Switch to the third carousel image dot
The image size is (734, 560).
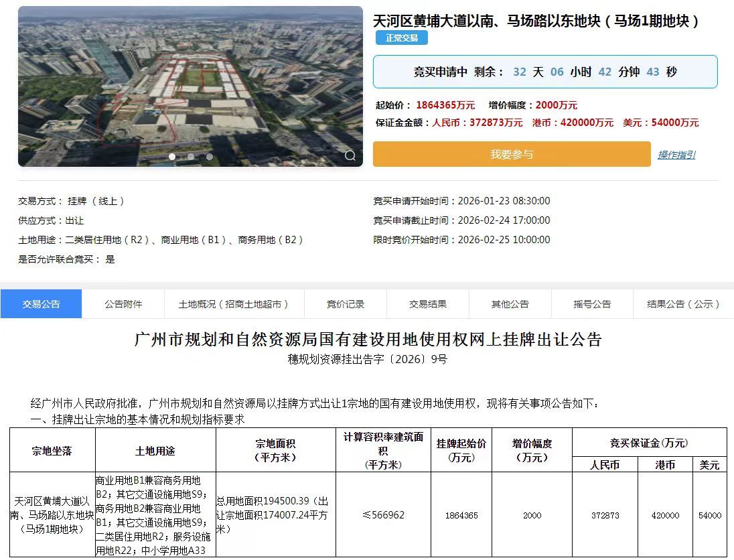(x=210, y=157)
